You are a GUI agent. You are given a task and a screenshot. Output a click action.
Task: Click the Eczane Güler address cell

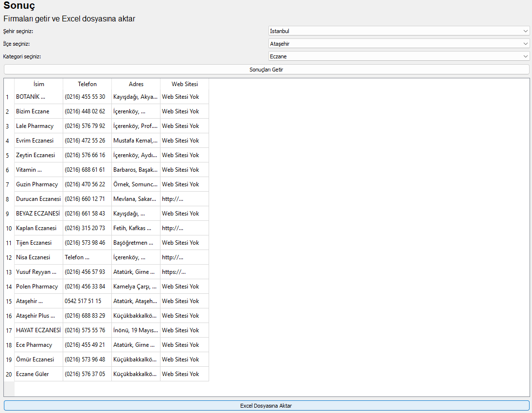pyautogui.click(x=136, y=374)
